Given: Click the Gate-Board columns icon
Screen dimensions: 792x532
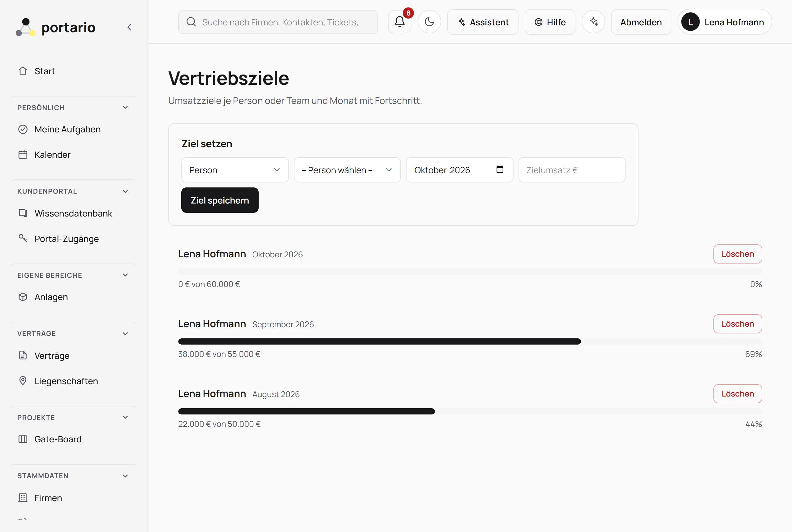Looking at the screenshot, I should click(23, 439).
